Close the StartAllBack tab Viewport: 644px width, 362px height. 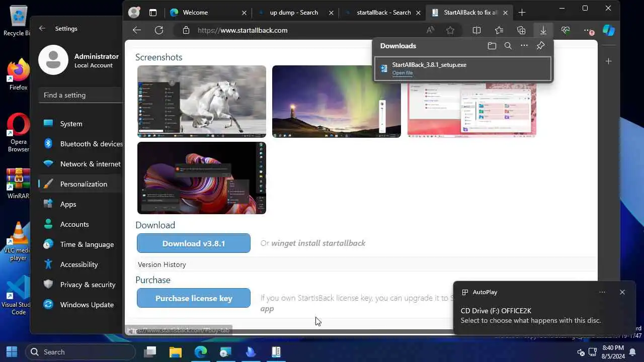[x=505, y=13]
